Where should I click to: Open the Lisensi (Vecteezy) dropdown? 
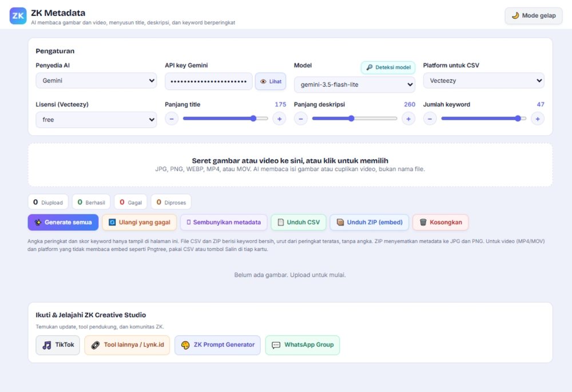coord(96,120)
